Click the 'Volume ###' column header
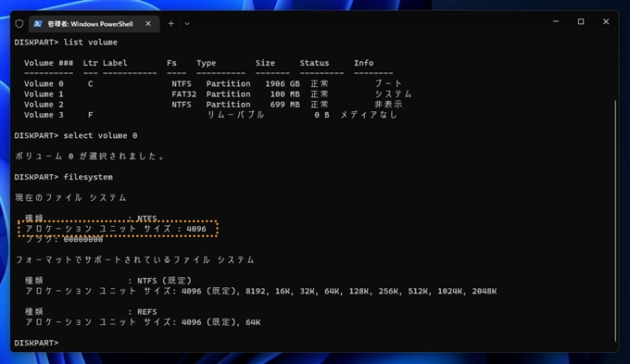Image resolution: width=630 pixels, height=364 pixels. click(x=48, y=63)
